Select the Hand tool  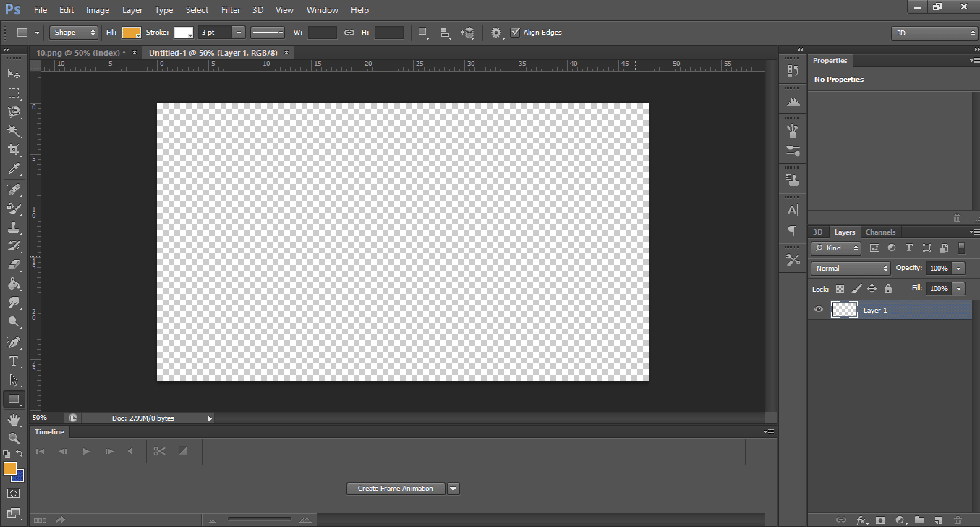tap(14, 419)
